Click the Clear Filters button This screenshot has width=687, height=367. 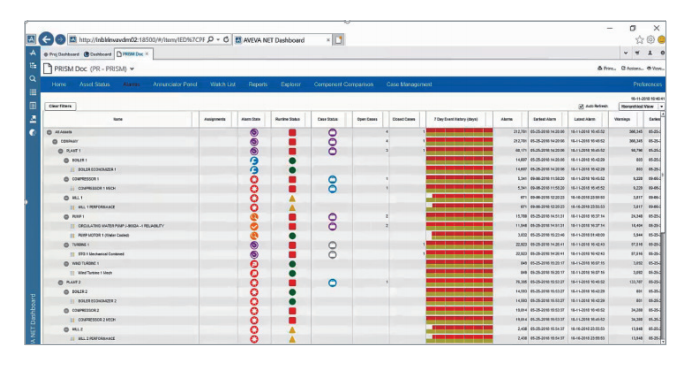[x=60, y=106]
